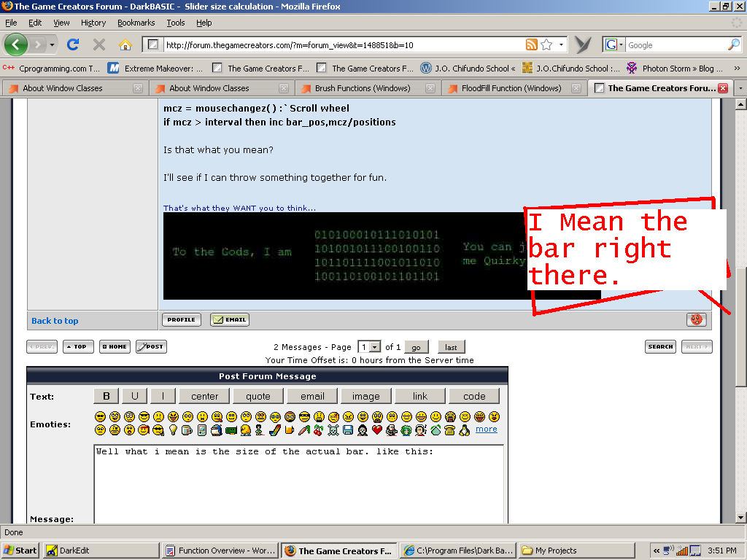Close the Brush Functions tab
The image size is (747, 560).
pos(431,88)
